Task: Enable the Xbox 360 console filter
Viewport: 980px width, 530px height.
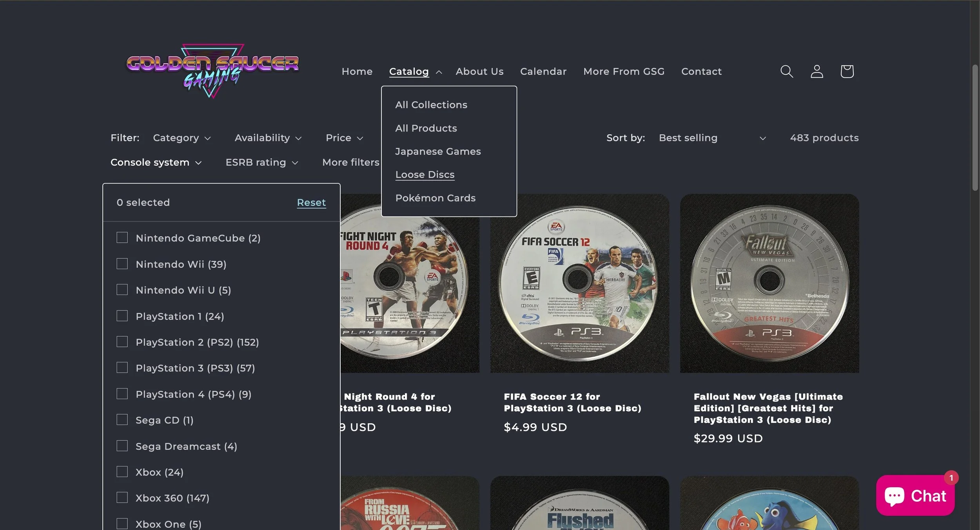Action: [122, 497]
